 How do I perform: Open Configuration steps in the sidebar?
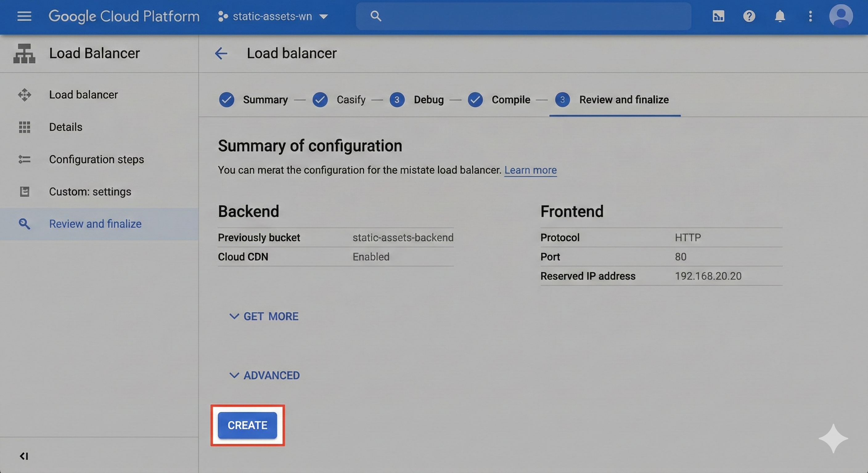[96, 159]
